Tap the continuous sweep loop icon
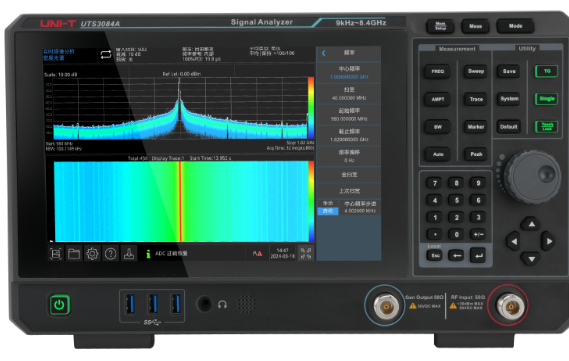Image resolution: width=569 pixels, height=361 pixels. 106,54
